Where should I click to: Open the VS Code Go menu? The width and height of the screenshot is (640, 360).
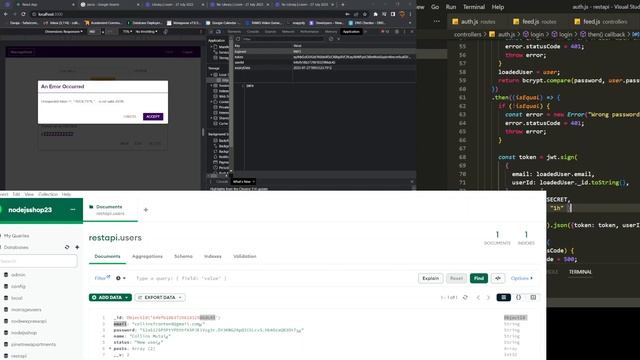(435, 7)
